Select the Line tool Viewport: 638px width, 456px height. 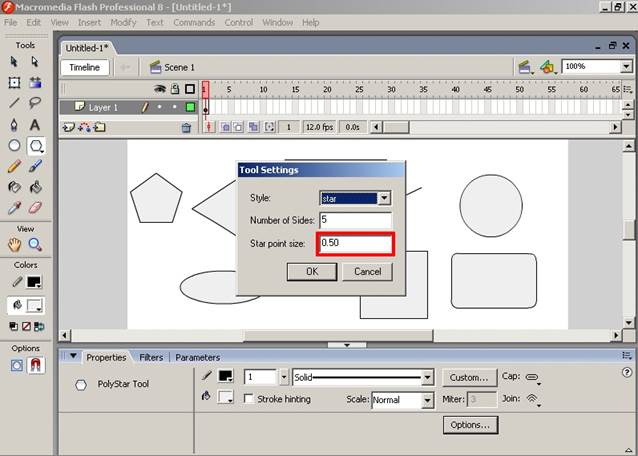(14, 103)
